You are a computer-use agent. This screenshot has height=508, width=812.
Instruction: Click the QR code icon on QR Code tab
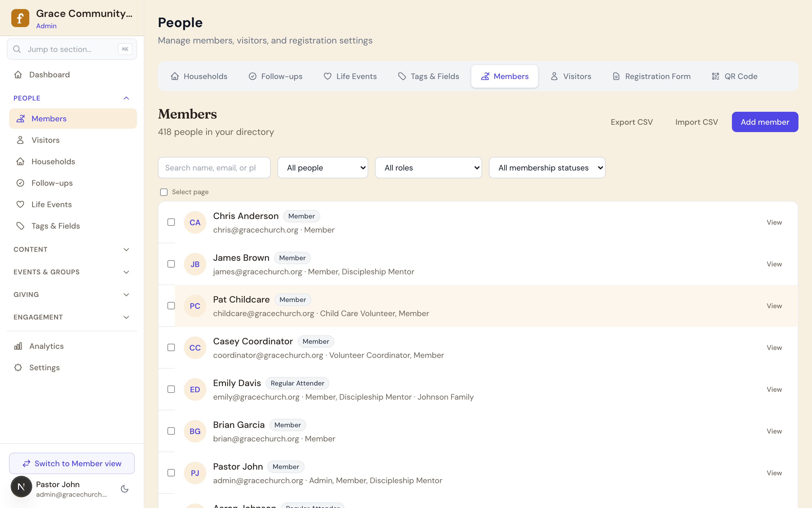point(716,76)
